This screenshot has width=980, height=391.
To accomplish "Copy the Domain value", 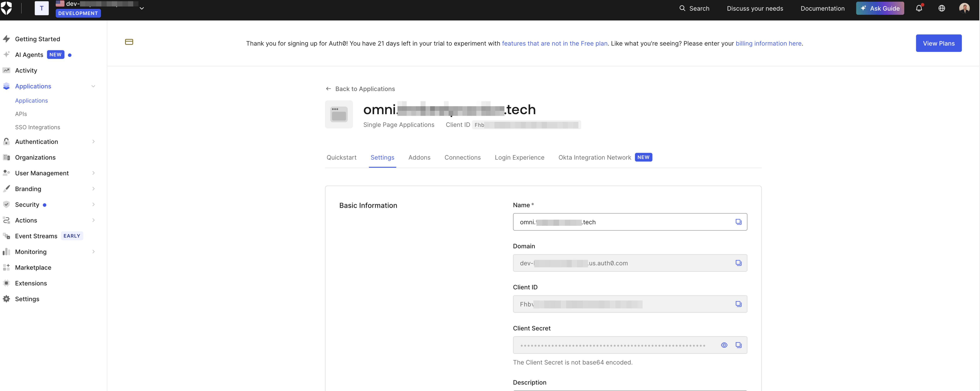I will 738,262.
